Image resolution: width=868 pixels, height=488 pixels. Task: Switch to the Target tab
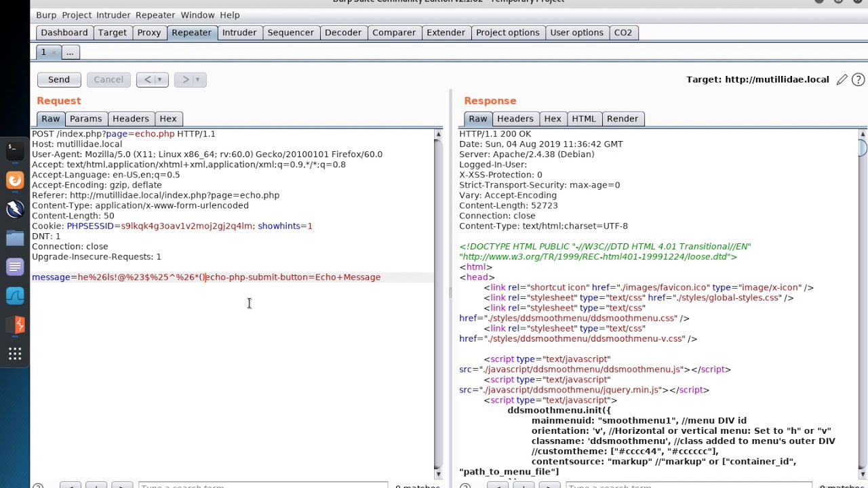click(x=113, y=33)
